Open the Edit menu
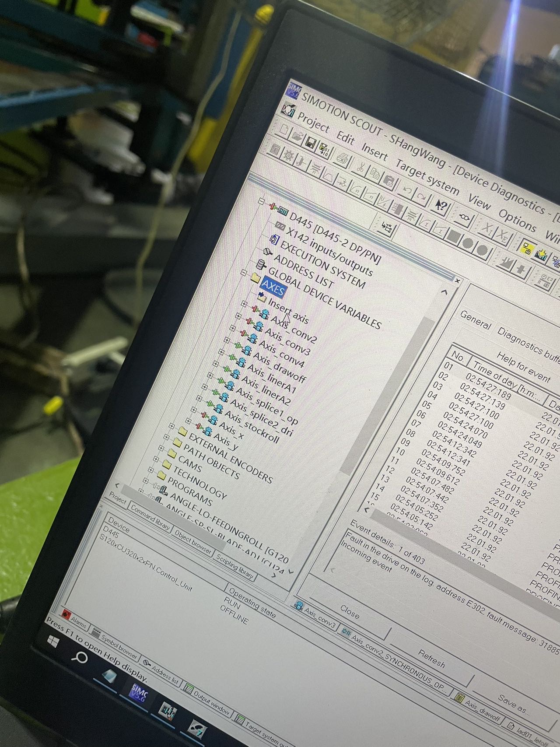 point(345,138)
